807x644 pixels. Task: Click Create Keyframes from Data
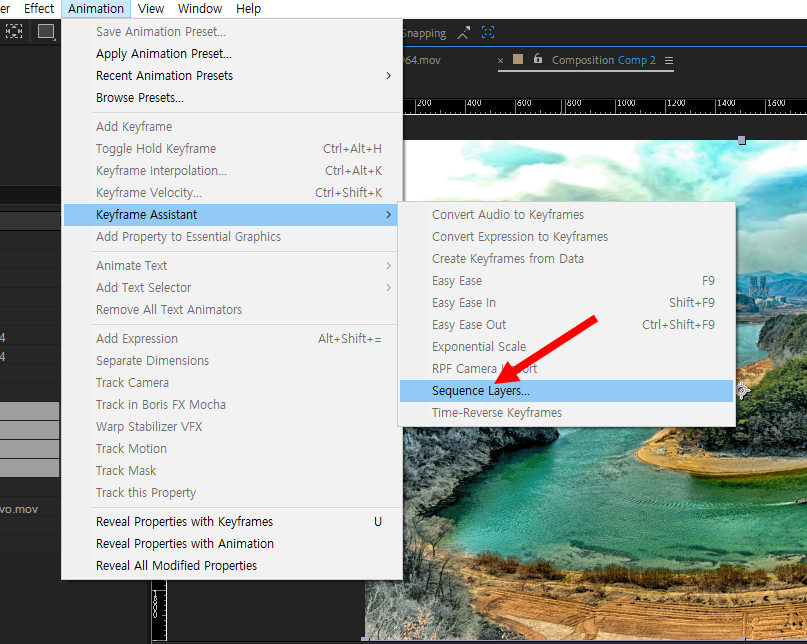567,259
